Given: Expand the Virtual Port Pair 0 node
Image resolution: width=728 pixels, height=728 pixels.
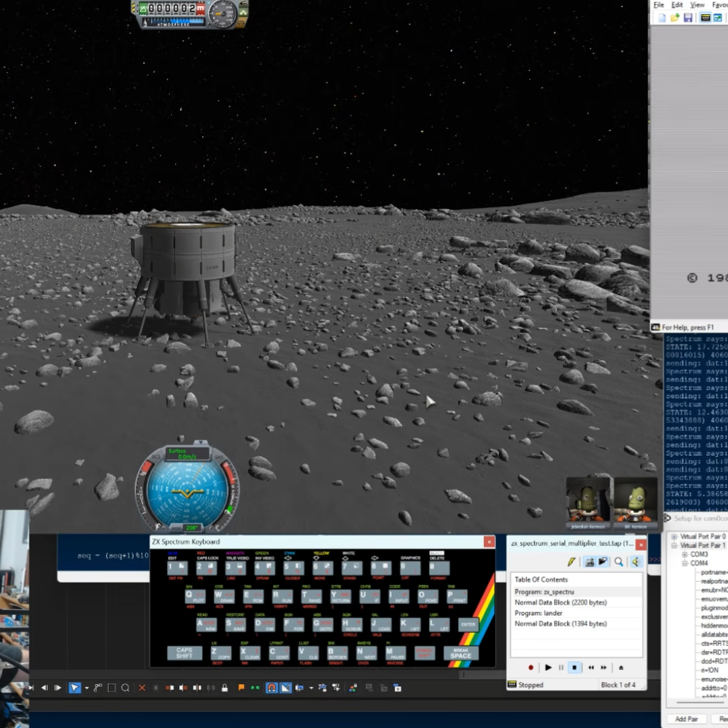Looking at the screenshot, I should coord(674,537).
